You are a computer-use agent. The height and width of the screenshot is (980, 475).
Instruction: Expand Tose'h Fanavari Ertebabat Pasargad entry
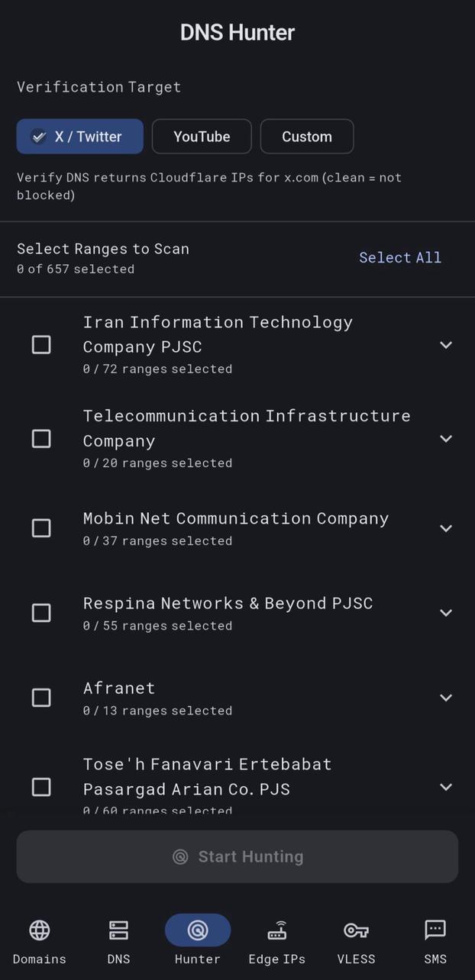[446, 787]
